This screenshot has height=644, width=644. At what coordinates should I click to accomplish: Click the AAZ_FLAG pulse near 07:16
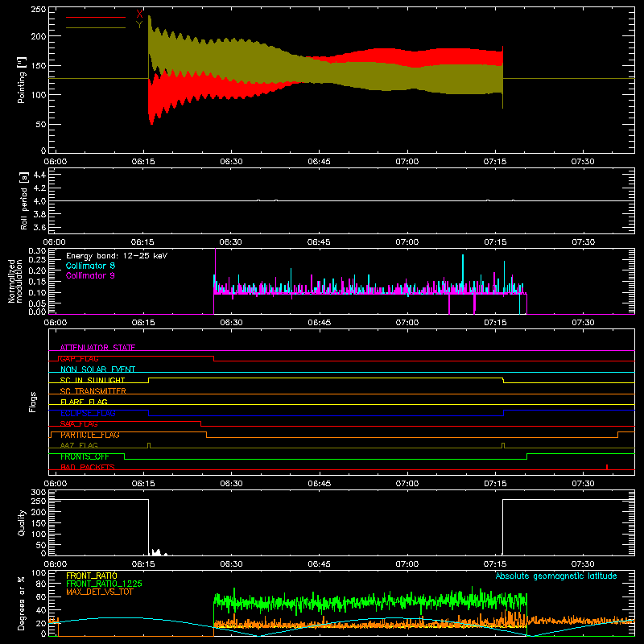pos(503,446)
